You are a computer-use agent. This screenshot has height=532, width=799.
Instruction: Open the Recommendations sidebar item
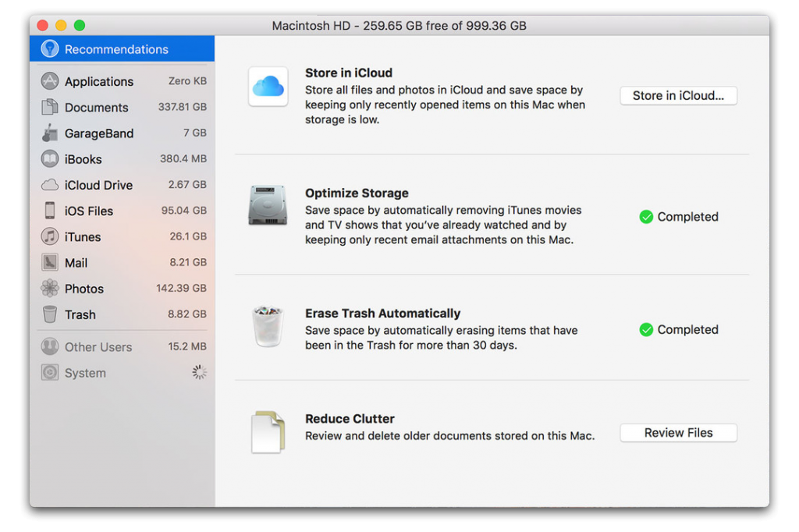123,49
